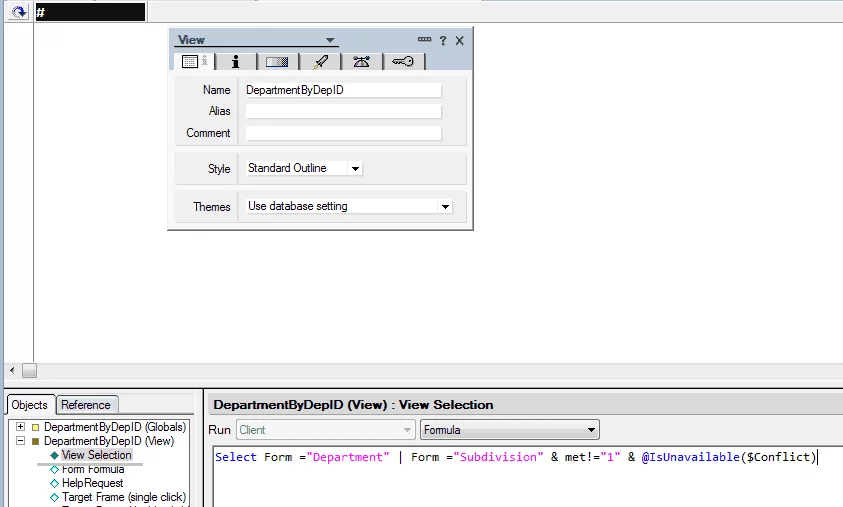The image size is (843, 507).
Task: Select HelpRequest in the objects tree
Action: click(x=92, y=483)
